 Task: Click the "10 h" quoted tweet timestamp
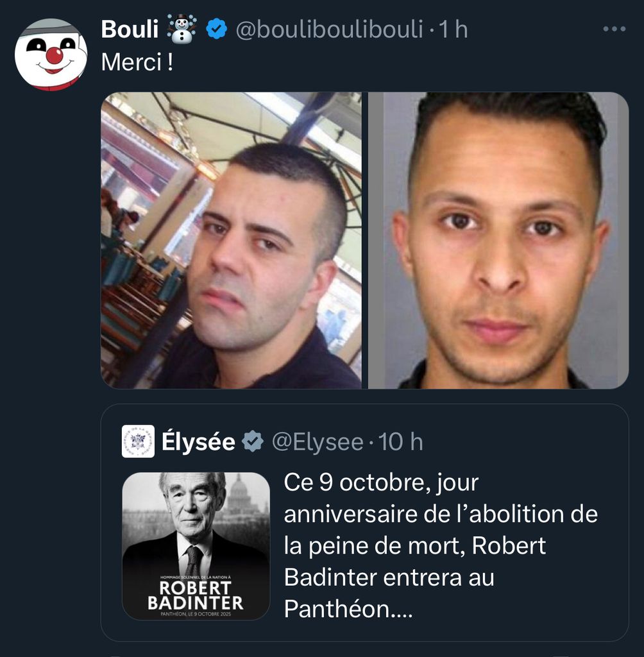400,441
